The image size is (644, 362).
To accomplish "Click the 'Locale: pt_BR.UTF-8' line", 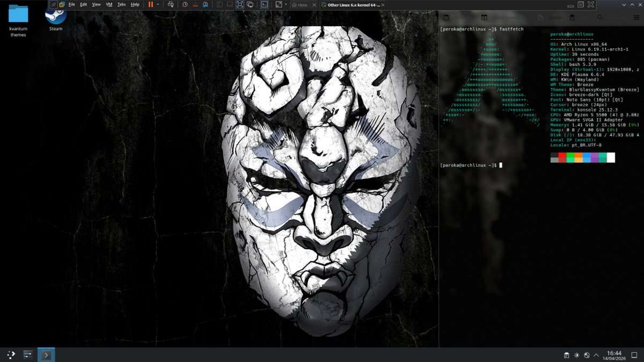I will [576, 145].
